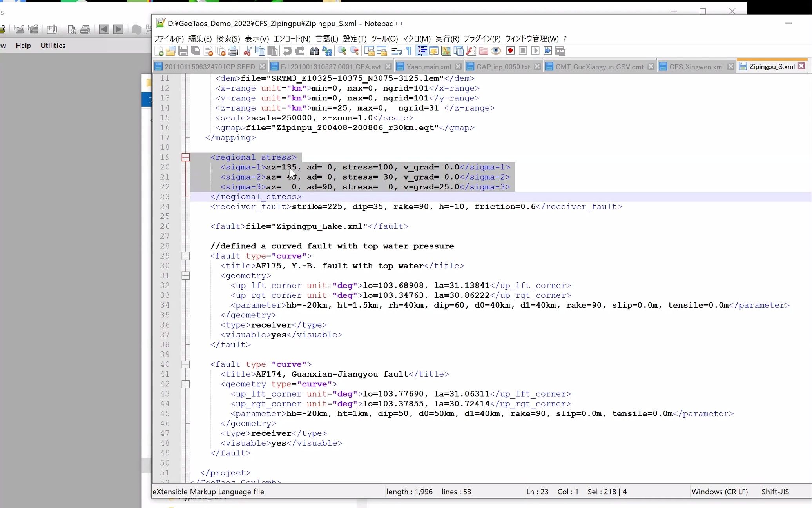The image size is (812, 508).
Task: Collapse fold marker at line 29 fault
Action: click(186, 256)
